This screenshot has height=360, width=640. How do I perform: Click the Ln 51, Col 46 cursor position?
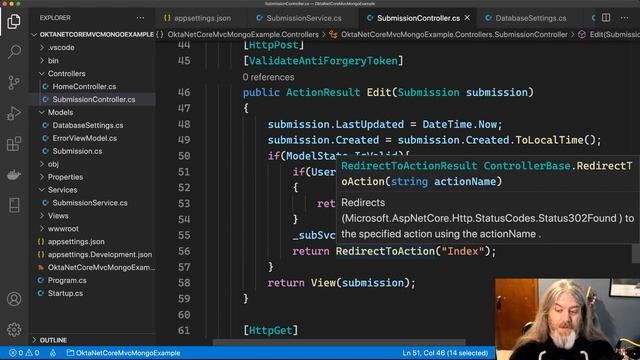[445, 353]
